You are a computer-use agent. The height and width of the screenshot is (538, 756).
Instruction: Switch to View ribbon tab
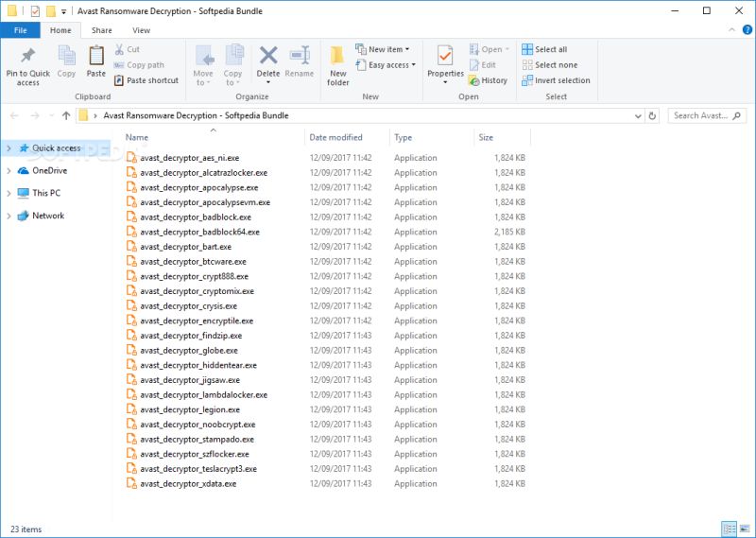[x=141, y=30]
